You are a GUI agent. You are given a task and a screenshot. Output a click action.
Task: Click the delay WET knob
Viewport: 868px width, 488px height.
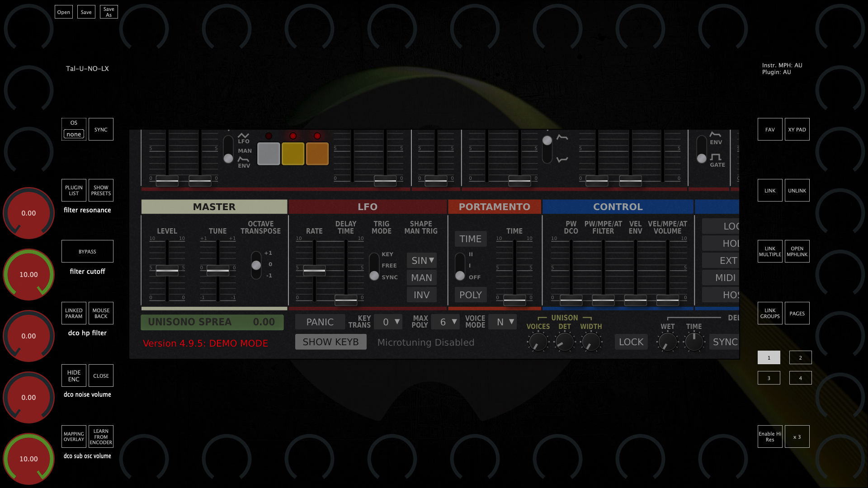pos(667,342)
